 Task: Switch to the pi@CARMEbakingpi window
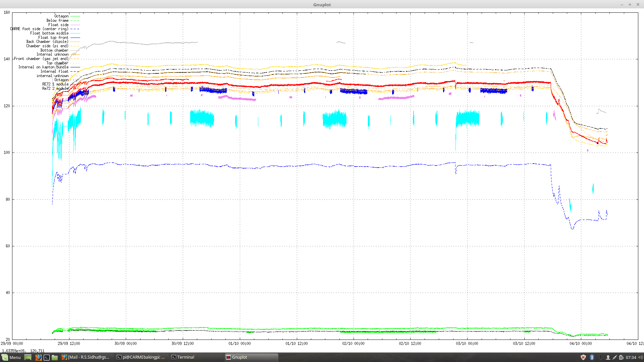pos(141,357)
